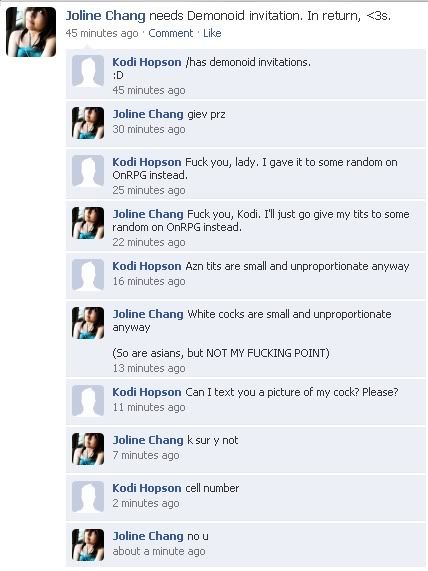Click Kodi Hopson's avatar beside 'has demonoid invitations'
The width and height of the screenshot is (428, 571).
pyautogui.click(x=88, y=71)
